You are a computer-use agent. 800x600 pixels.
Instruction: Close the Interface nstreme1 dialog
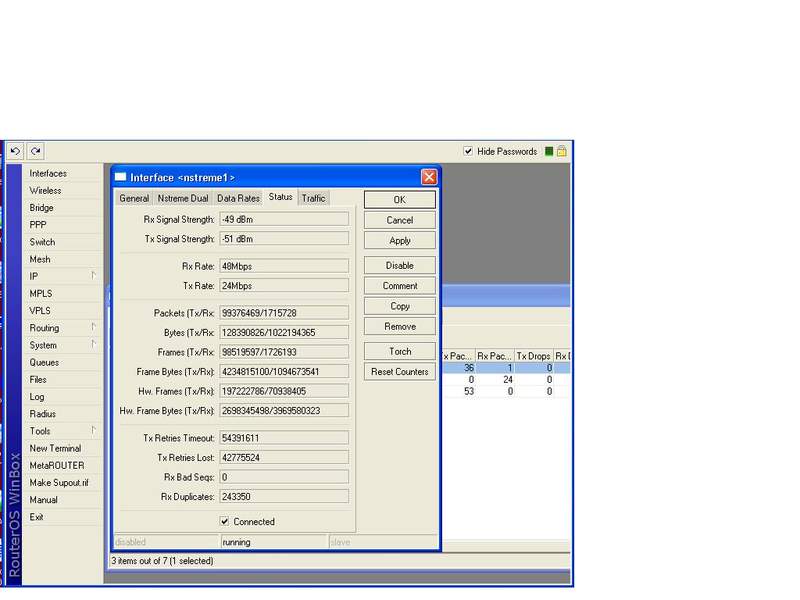[x=429, y=177]
